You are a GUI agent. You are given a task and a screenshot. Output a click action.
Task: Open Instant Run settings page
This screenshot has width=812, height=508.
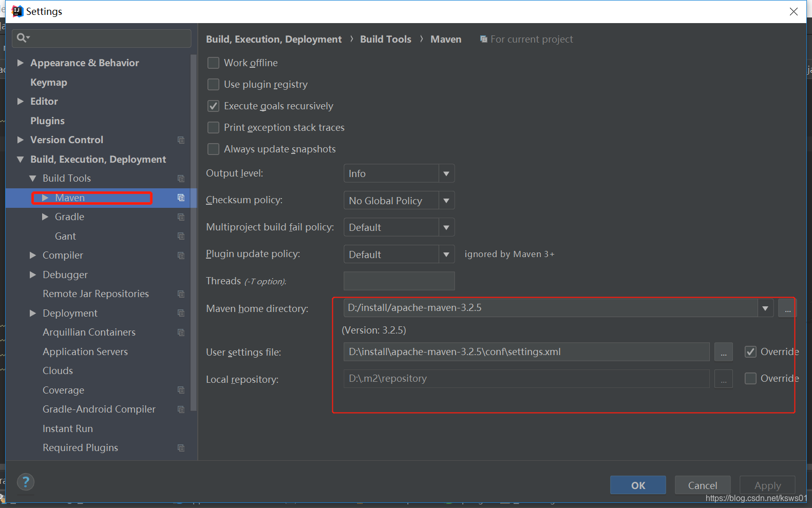[68, 429]
